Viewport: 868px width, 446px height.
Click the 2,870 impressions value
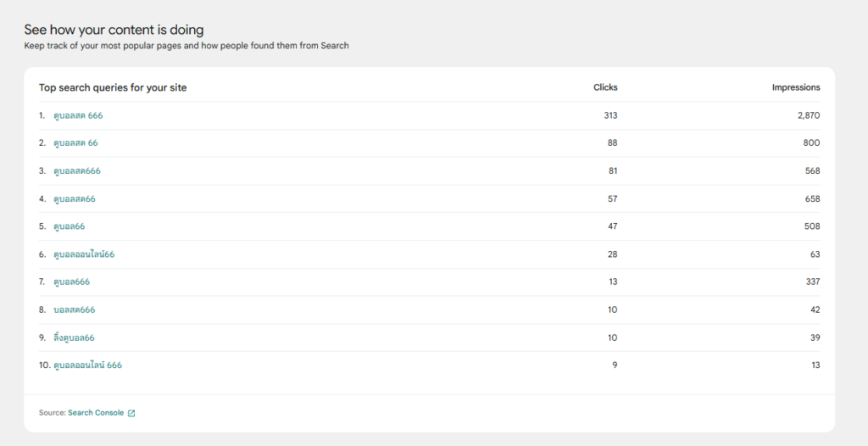809,115
